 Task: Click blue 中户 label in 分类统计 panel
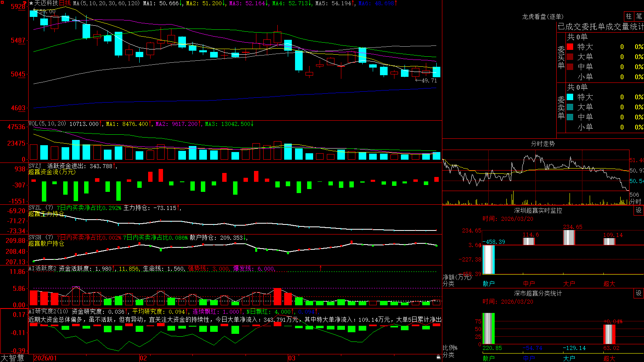(x=529, y=358)
